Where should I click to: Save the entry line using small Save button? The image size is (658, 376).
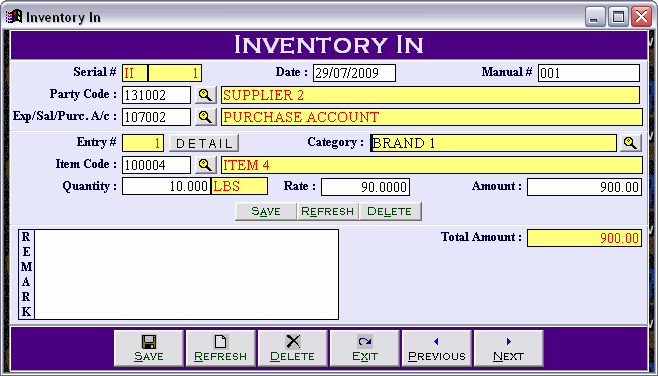266,211
